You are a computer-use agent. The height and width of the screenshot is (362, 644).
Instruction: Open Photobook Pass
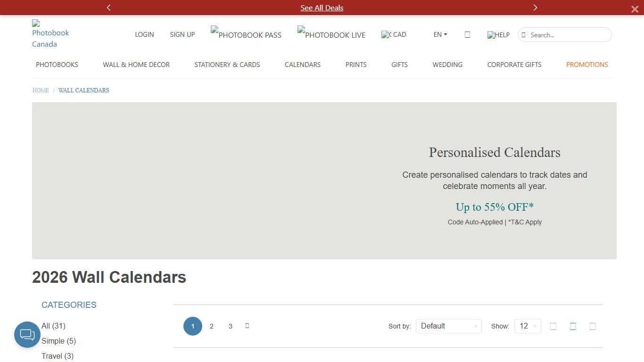[x=246, y=34]
